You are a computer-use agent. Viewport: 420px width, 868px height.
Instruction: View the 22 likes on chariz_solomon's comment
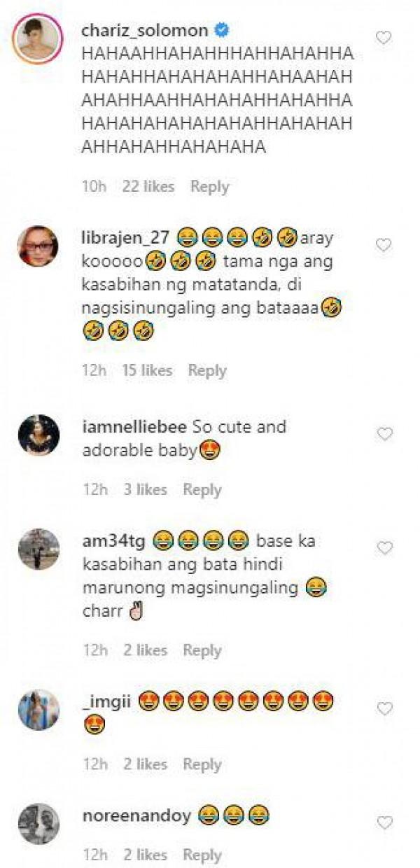pyautogui.click(x=148, y=187)
